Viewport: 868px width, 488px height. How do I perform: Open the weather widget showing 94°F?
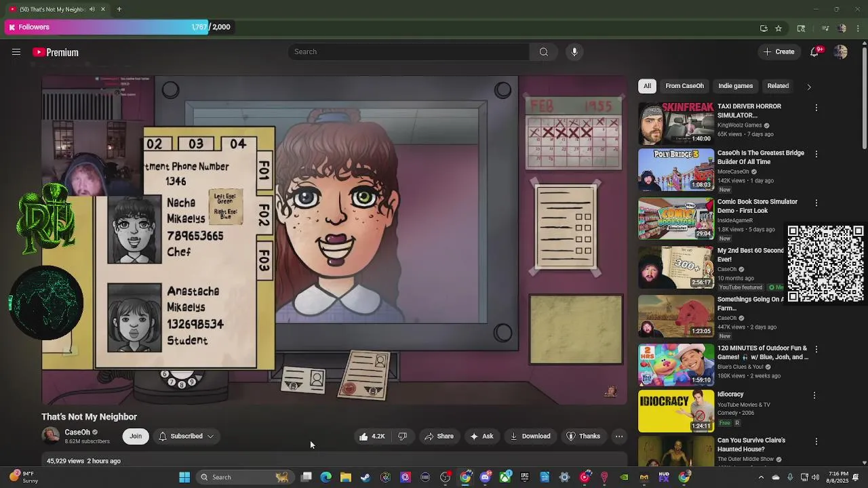pyautogui.click(x=24, y=477)
